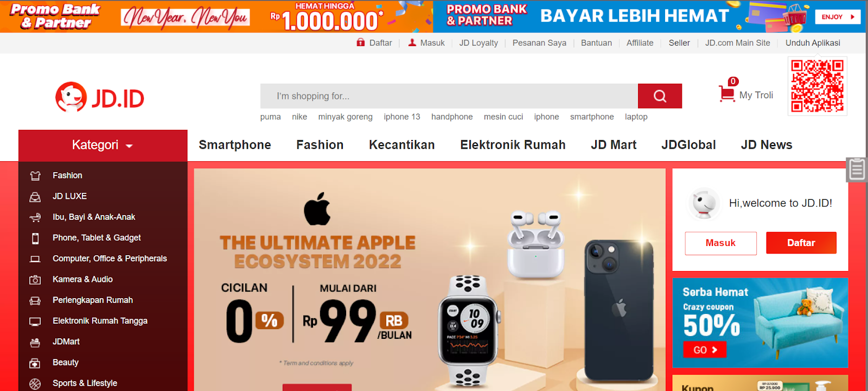Open the floating clipboard icon on the right edge
Image resolution: width=868 pixels, height=391 pixels.
point(857,169)
